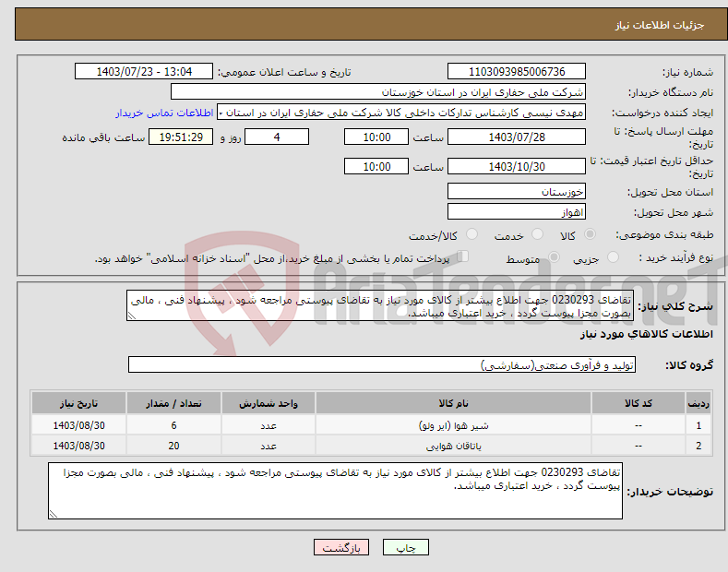Select the خدمت radio button
Viewport: 728px width, 572px height.
click(537, 234)
